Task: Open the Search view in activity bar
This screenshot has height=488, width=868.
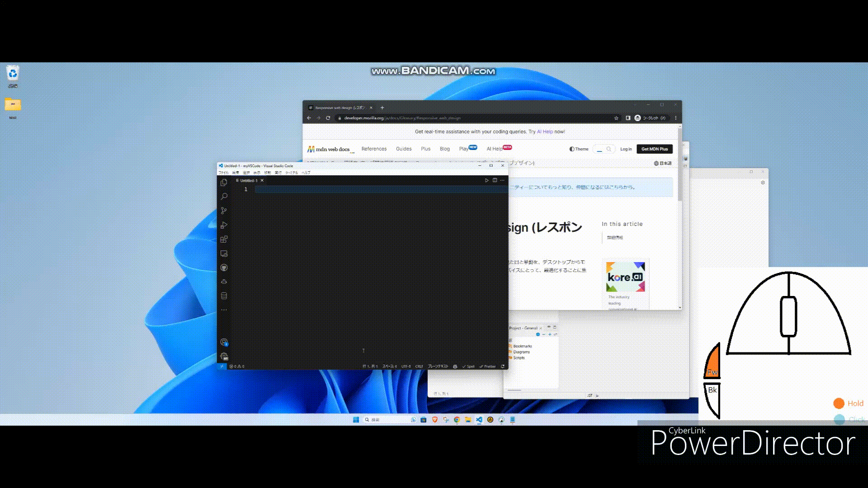Action: click(x=224, y=197)
